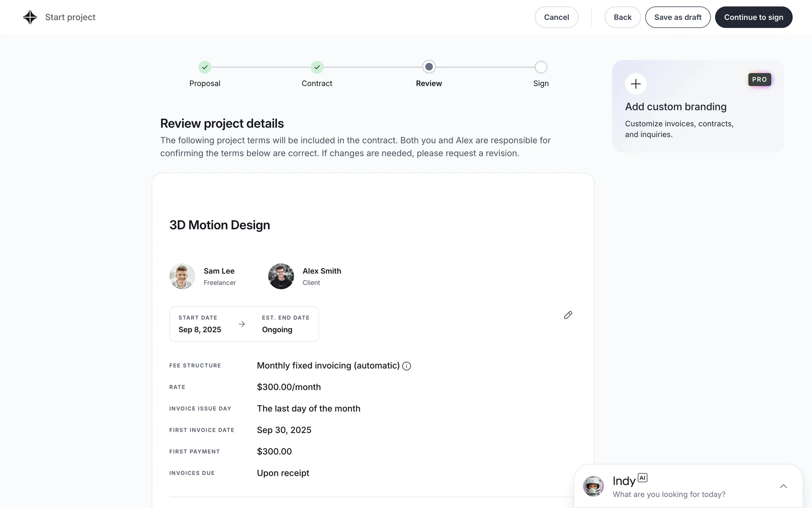Go to completed Proposal step
Screen dimensions: 812x508
pyautogui.click(x=205, y=67)
